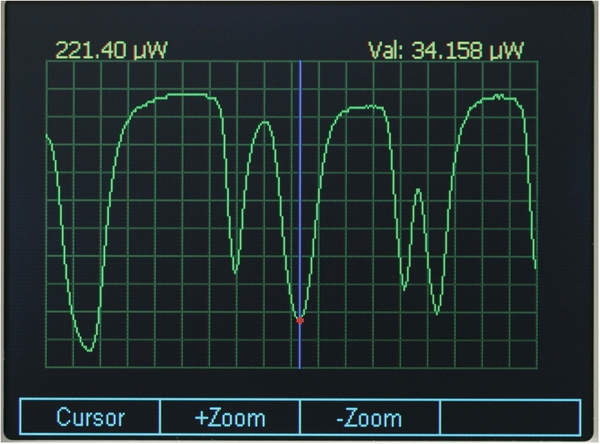
Task: Click the waveform's starting point at left edge
Action: (x=47, y=135)
